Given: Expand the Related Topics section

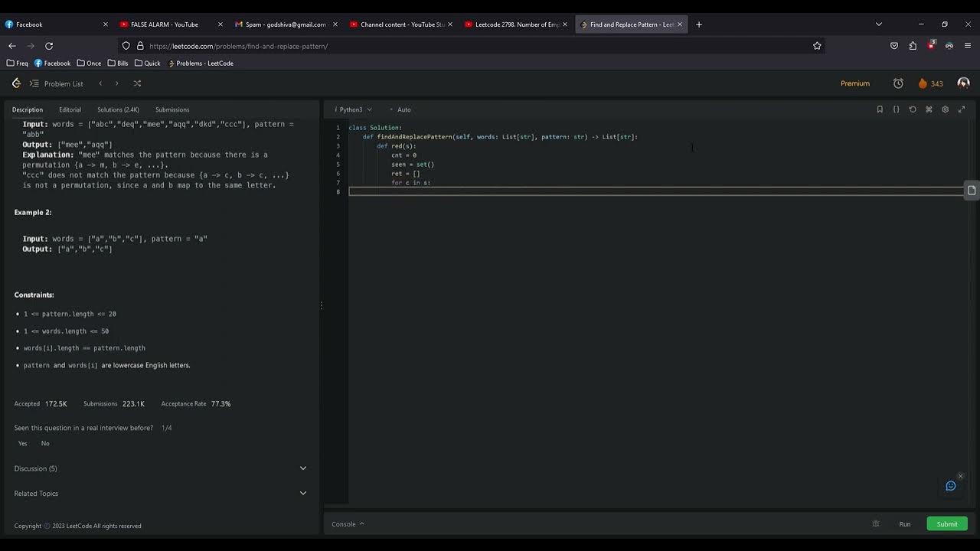Looking at the screenshot, I should tap(160, 494).
